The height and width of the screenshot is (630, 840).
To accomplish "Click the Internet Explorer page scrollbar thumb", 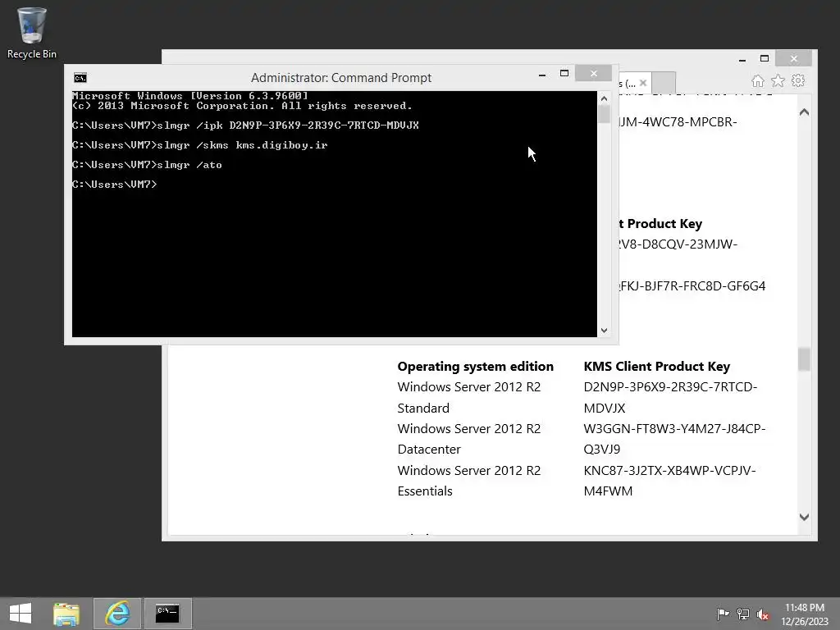I will click(x=804, y=359).
